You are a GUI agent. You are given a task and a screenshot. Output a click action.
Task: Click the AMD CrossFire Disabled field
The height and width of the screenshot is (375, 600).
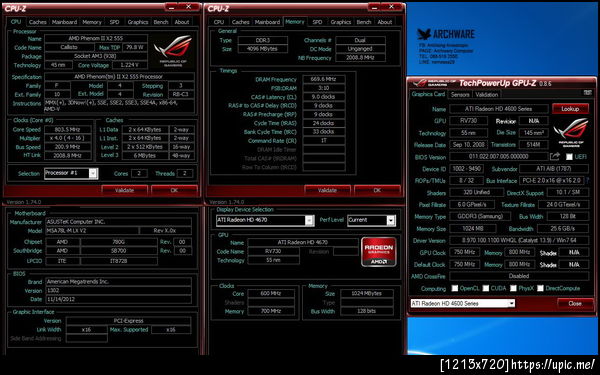(x=519, y=276)
